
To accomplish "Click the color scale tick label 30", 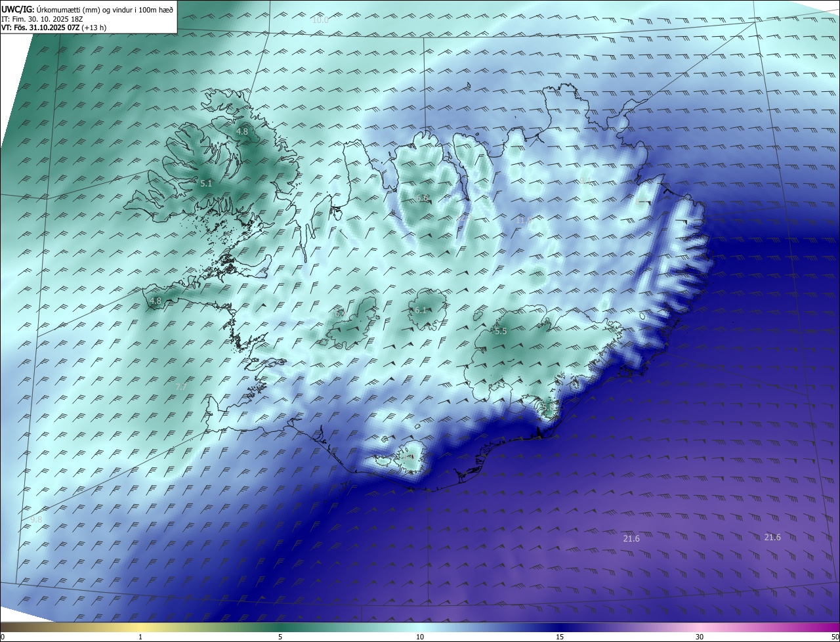I will [700, 637].
